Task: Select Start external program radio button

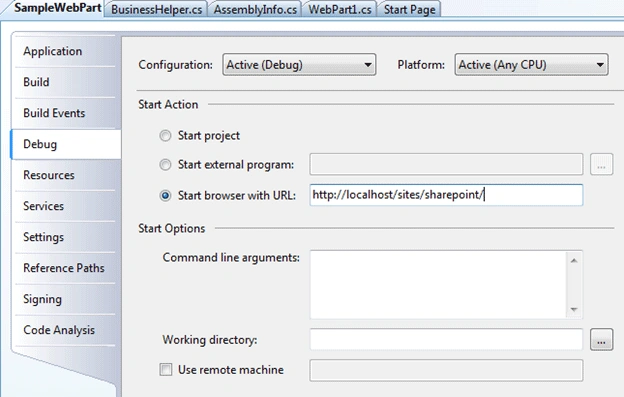Action: click(x=165, y=165)
